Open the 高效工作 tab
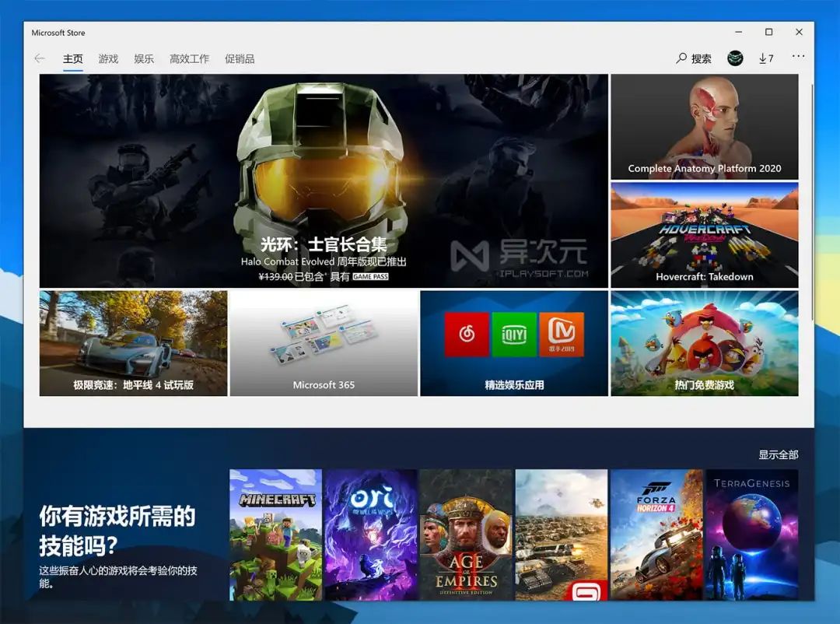840x624 pixels. (190, 59)
